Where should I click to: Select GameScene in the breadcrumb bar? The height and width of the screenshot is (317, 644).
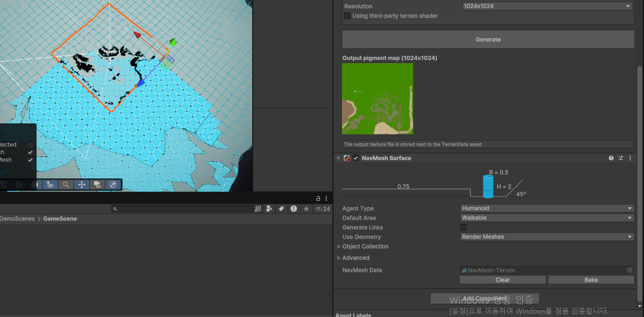[59, 218]
